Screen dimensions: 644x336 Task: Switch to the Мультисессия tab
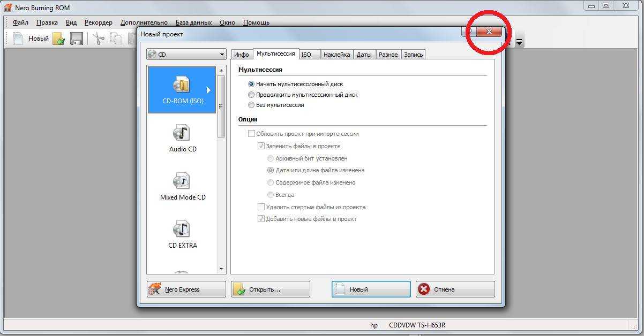pyautogui.click(x=275, y=54)
